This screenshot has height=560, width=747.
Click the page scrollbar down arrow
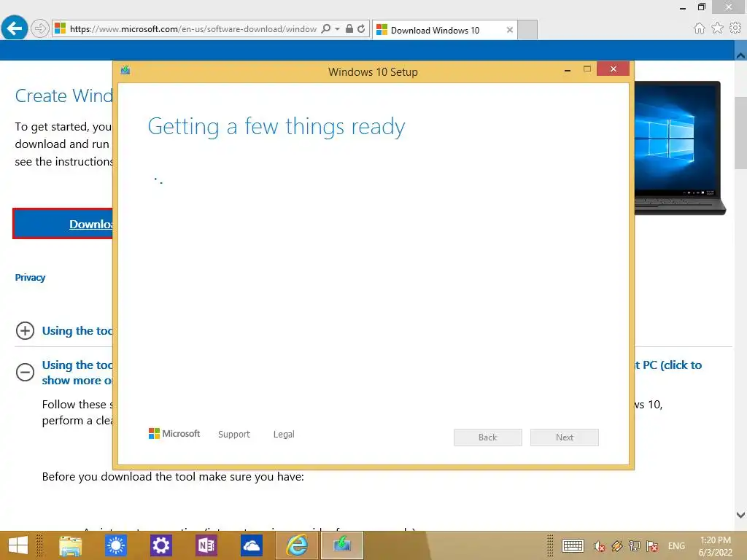coord(740,516)
